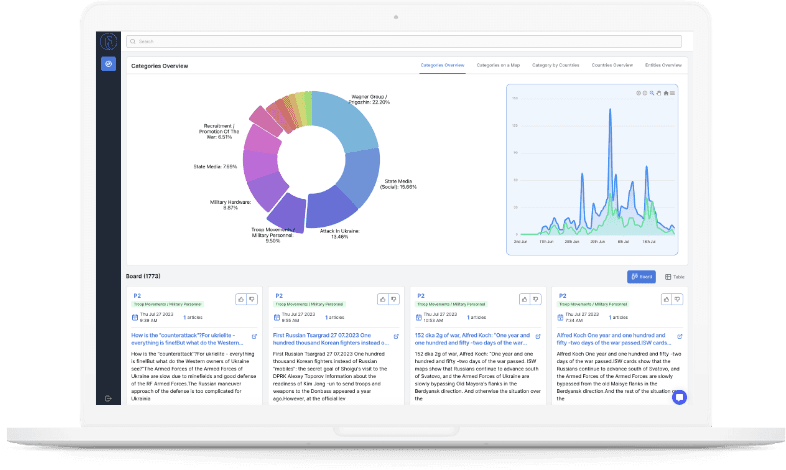This screenshot has height=470, width=786.
Task: Switch to the Categories on a Map tab
Action: [498, 65]
